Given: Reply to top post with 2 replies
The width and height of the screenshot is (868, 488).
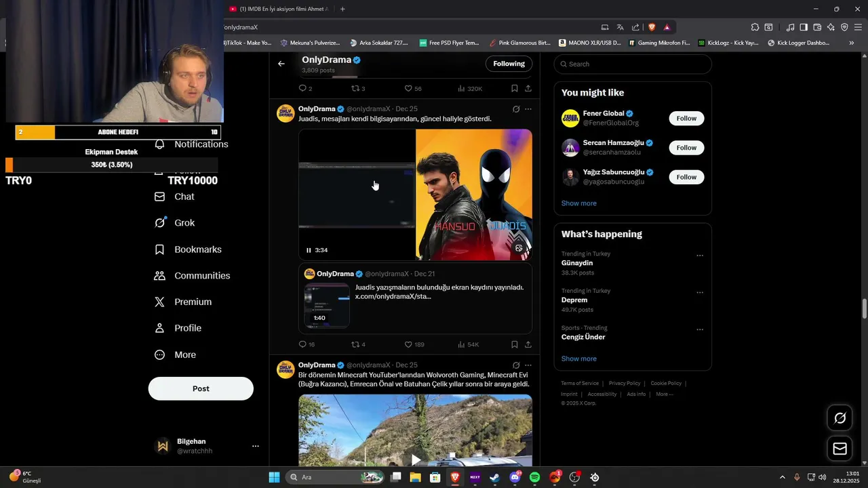Looking at the screenshot, I should coord(305,88).
